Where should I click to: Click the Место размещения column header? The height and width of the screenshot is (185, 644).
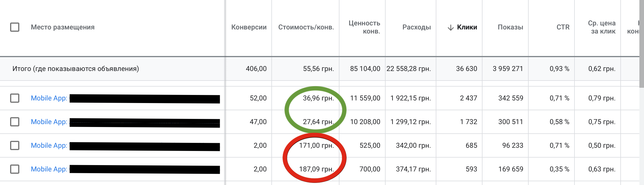(63, 27)
